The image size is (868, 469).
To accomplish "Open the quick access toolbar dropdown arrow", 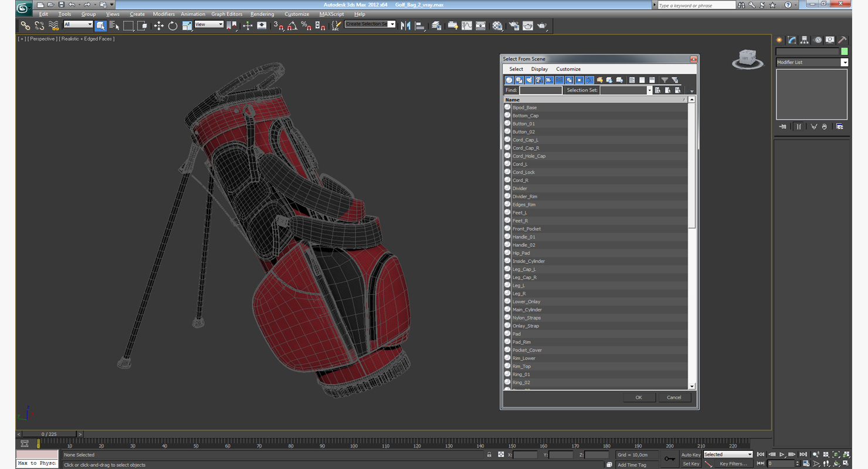I will (x=111, y=5).
